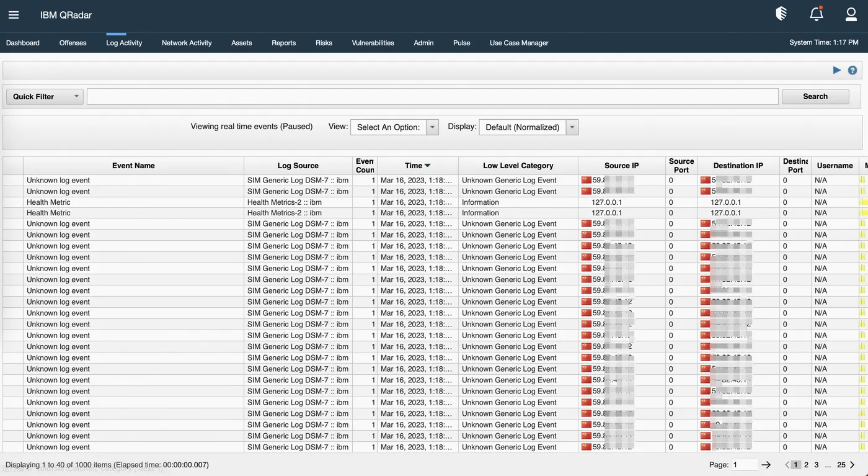The width and height of the screenshot is (868, 476).
Task: Open the help question mark icon
Action: tap(852, 70)
